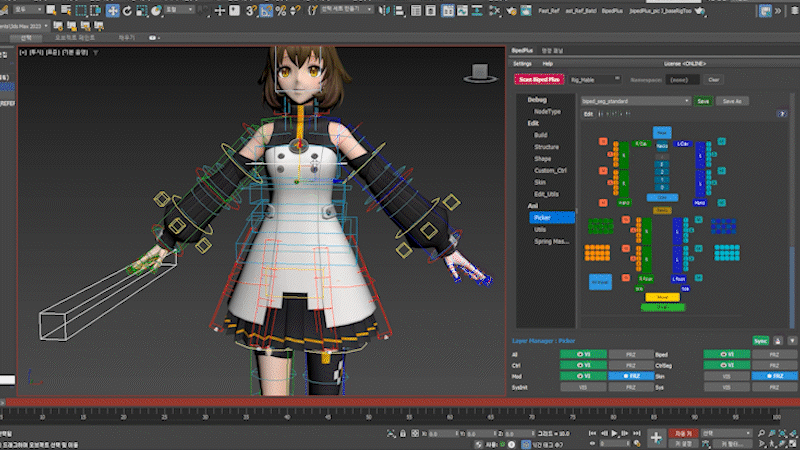Click the Save As button
Image resolution: width=800 pixels, height=450 pixels.
[732, 101]
